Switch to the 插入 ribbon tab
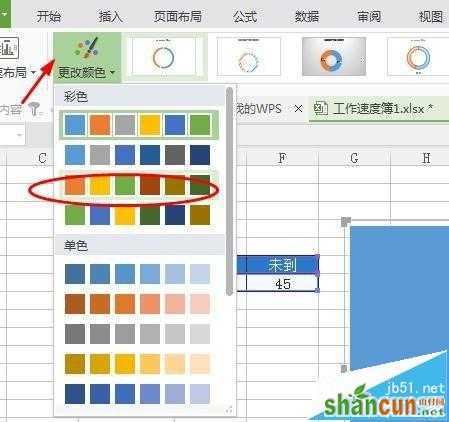This screenshot has width=449, height=422. tap(110, 16)
